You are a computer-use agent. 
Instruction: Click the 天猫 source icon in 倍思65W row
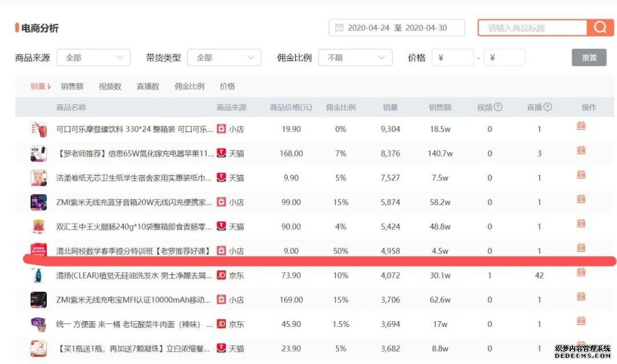222,153
